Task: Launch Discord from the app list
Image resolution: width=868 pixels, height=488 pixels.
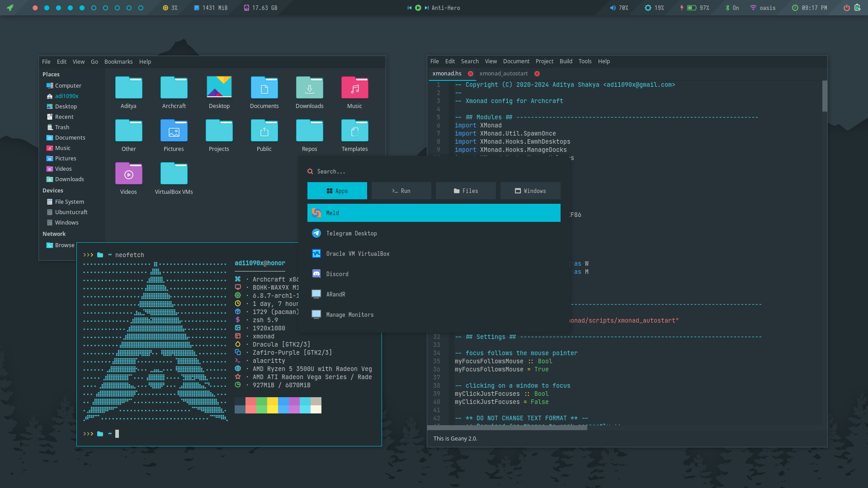Action: (337, 274)
